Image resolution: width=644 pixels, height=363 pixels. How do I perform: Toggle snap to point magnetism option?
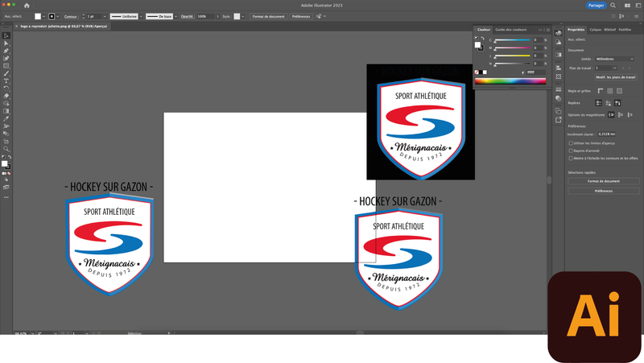pyautogui.click(x=611, y=115)
